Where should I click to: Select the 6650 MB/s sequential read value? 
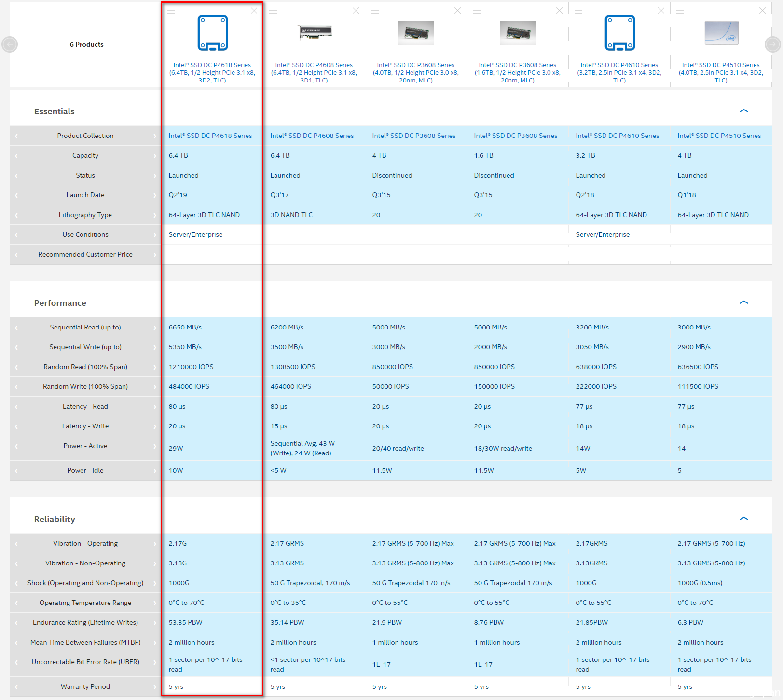tap(185, 327)
